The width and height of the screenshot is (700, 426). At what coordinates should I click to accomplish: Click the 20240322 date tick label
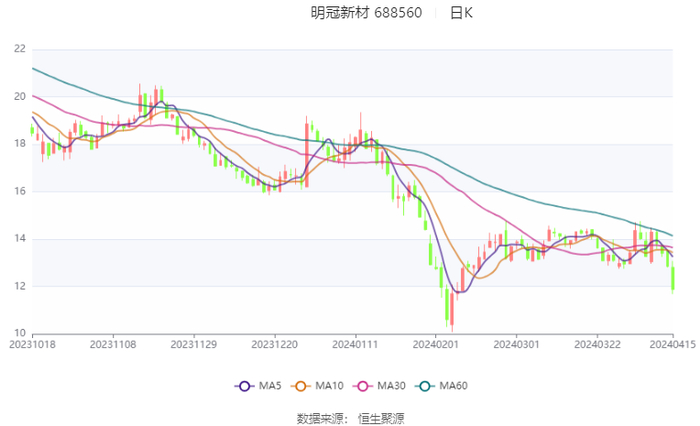(597, 344)
